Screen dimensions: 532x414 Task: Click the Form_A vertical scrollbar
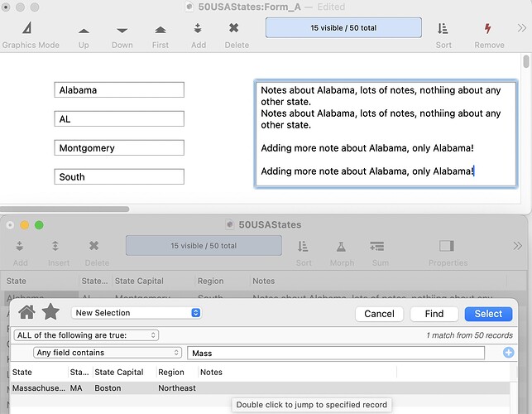(526, 61)
